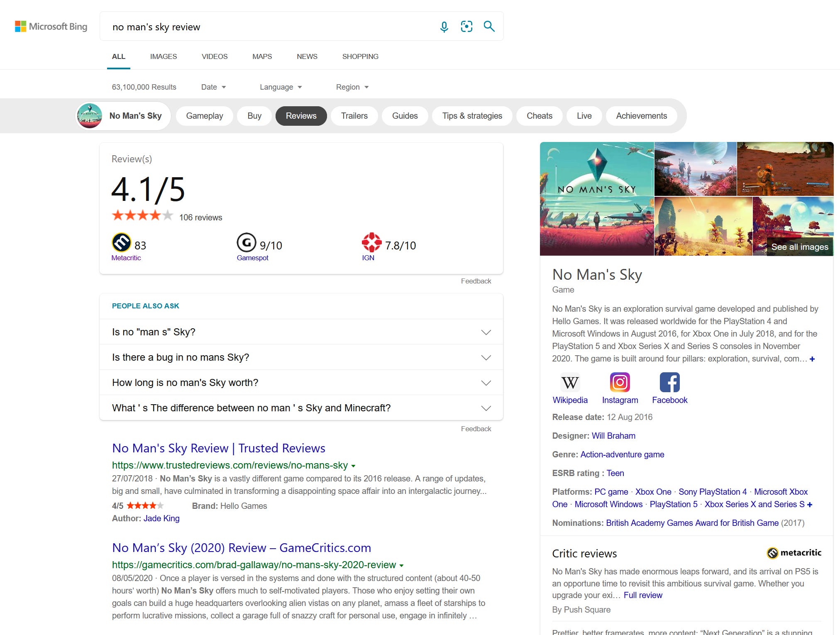The image size is (840, 635).
Task: Switch to the IMAGES tab
Action: pos(164,56)
